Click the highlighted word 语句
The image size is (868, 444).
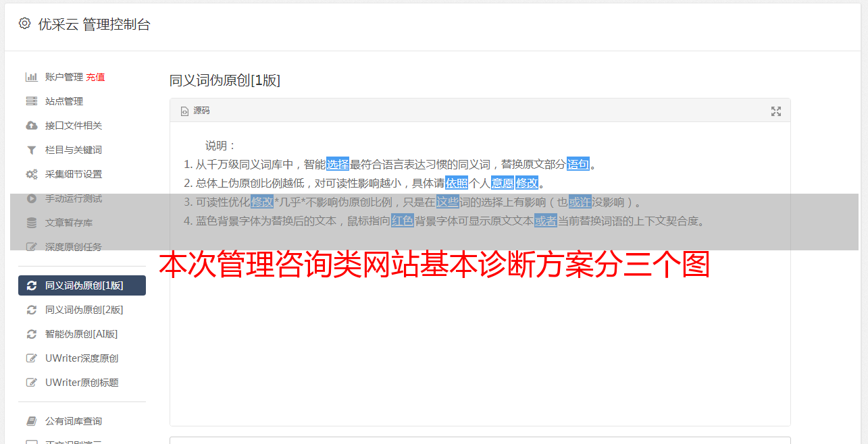pyautogui.click(x=578, y=164)
